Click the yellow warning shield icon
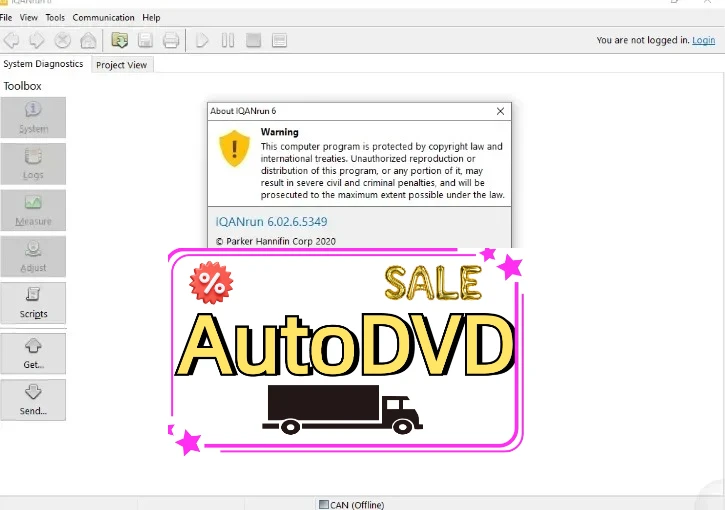The image size is (725, 510). coord(234,148)
